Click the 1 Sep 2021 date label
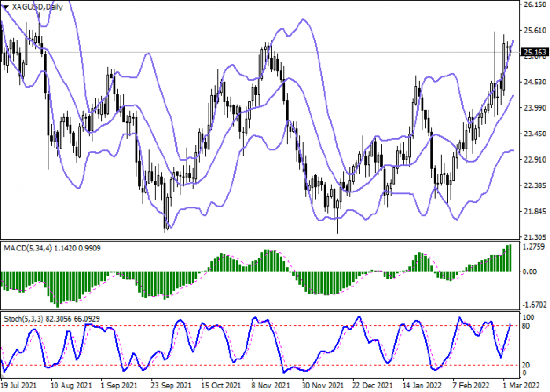 119,386
